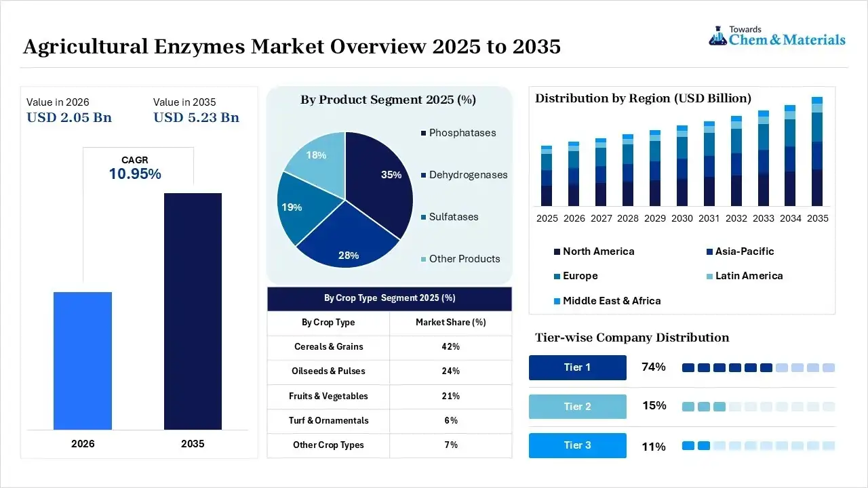Select the 'USD 2.05 Bn' value
This screenshot has height=488, width=868.
coord(69,117)
